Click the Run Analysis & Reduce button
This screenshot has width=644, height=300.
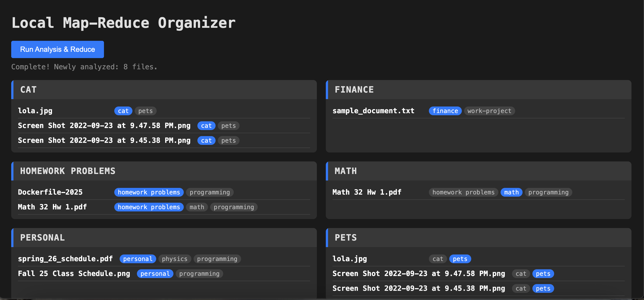pyautogui.click(x=57, y=49)
